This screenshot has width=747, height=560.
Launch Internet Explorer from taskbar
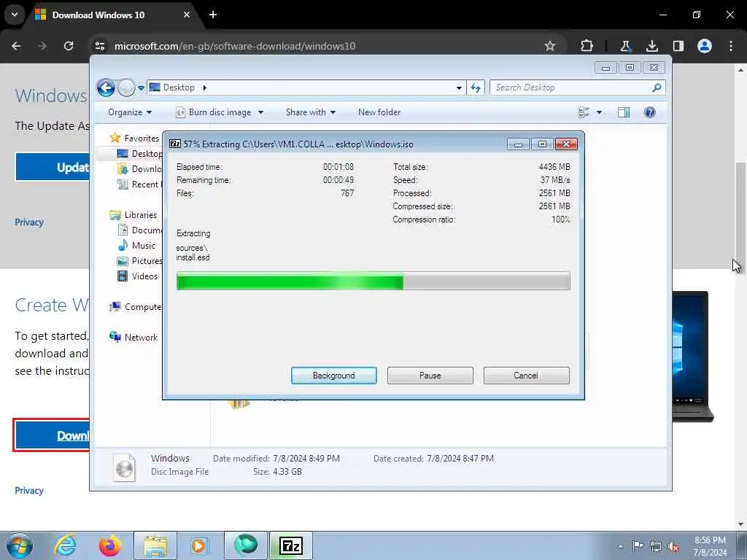[65, 545]
